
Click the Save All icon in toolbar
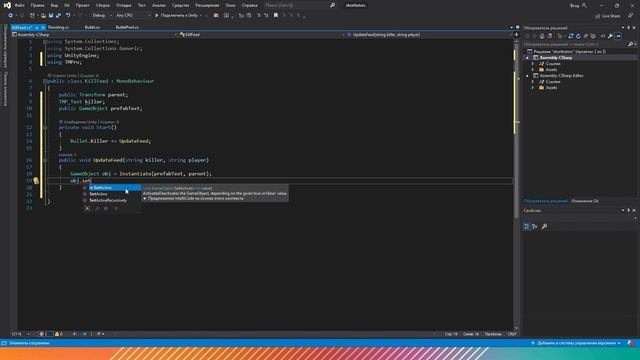click(x=58, y=16)
